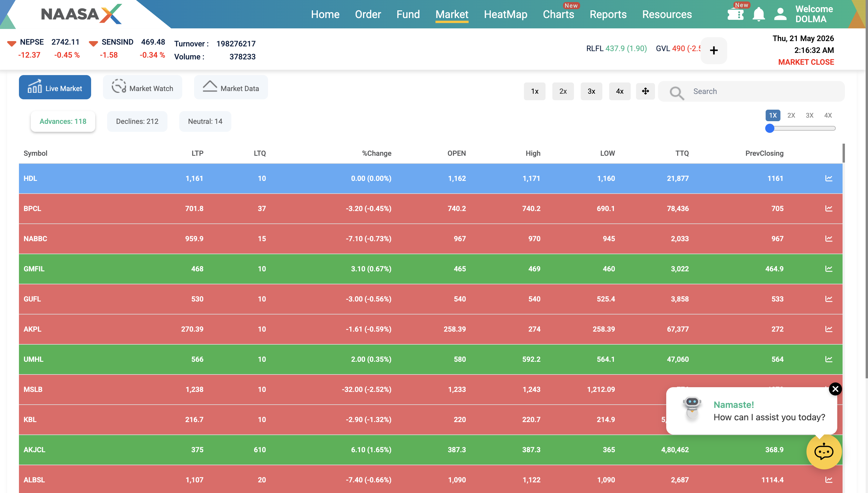Click the Welcome DOLMA user label
The height and width of the screenshot is (493, 868).
(x=814, y=14)
